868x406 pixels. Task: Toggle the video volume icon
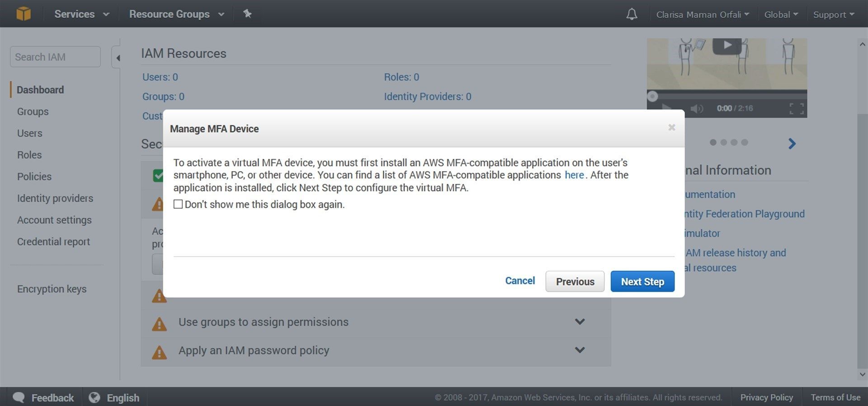(697, 108)
